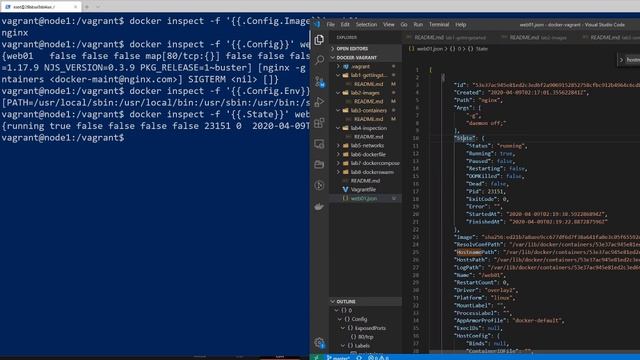Switch to README.md lab2-images tab
The width and height of the screenshot is (640, 360).
click(x=538, y=37)
